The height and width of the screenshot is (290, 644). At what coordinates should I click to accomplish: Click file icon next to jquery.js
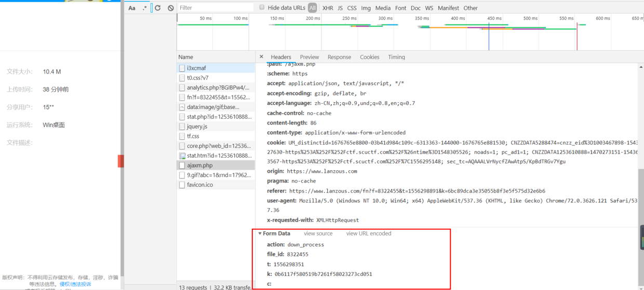tap(182, 127)
